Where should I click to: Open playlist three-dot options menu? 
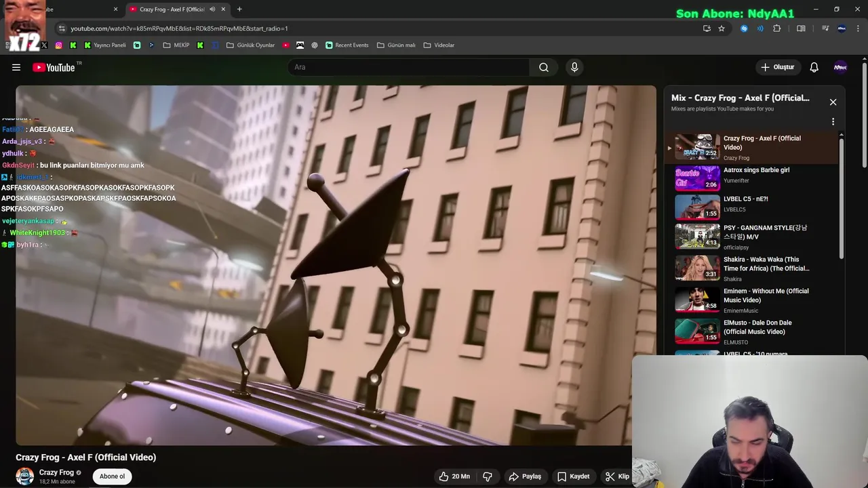(x=833, y=122)
